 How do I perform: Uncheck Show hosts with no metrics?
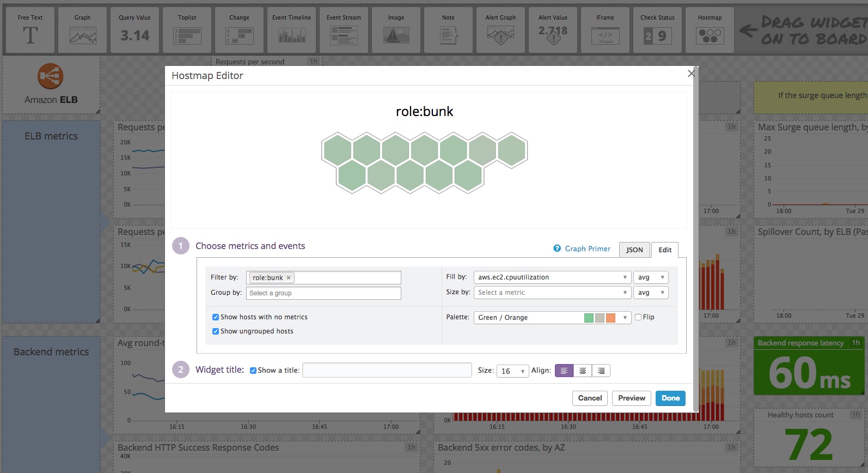pyautogui.click(x=216, y=317)
